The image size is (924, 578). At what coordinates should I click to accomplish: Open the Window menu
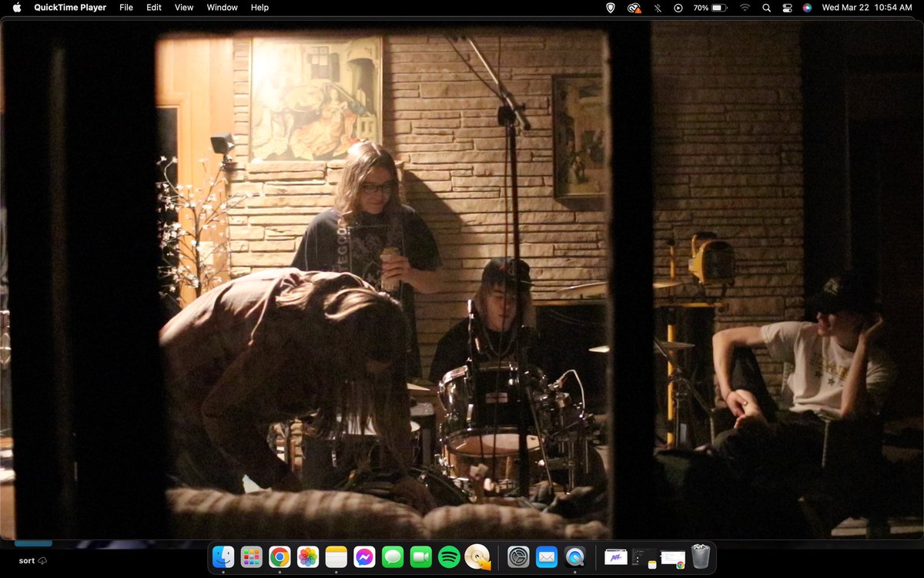222,8
